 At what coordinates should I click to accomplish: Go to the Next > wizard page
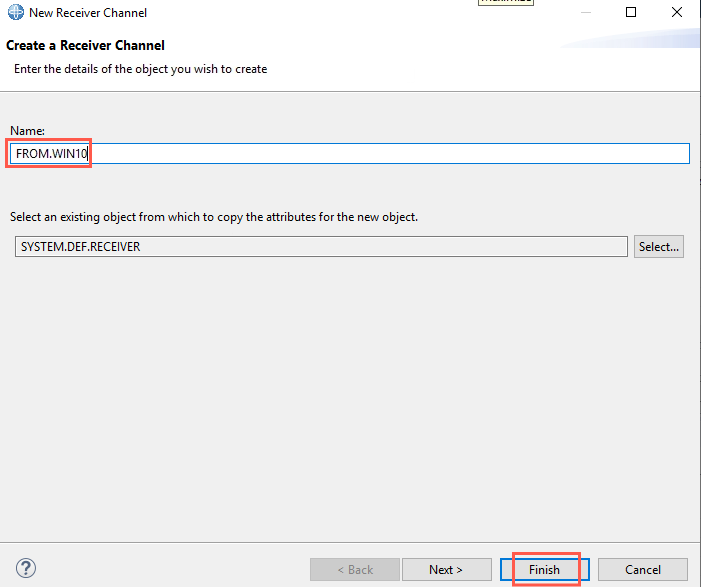[x=447, y=569]
